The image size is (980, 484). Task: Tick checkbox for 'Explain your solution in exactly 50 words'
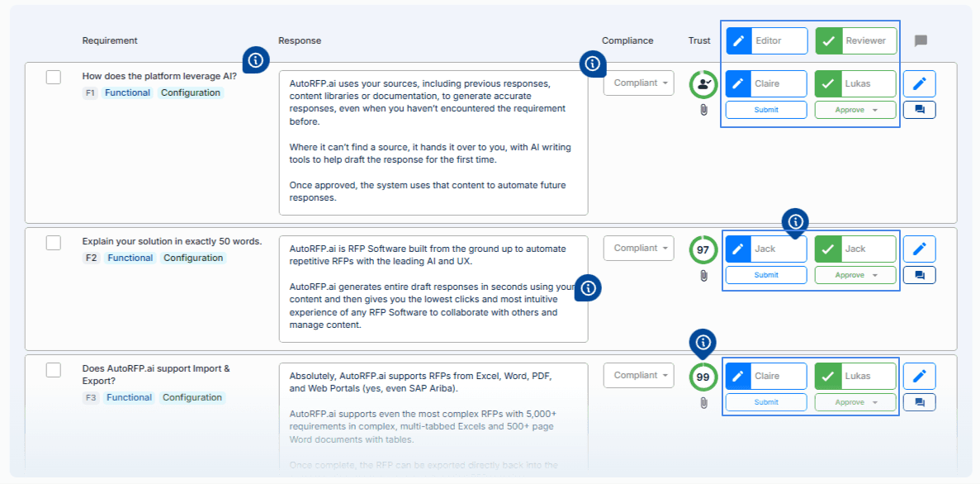click(53, 243)
